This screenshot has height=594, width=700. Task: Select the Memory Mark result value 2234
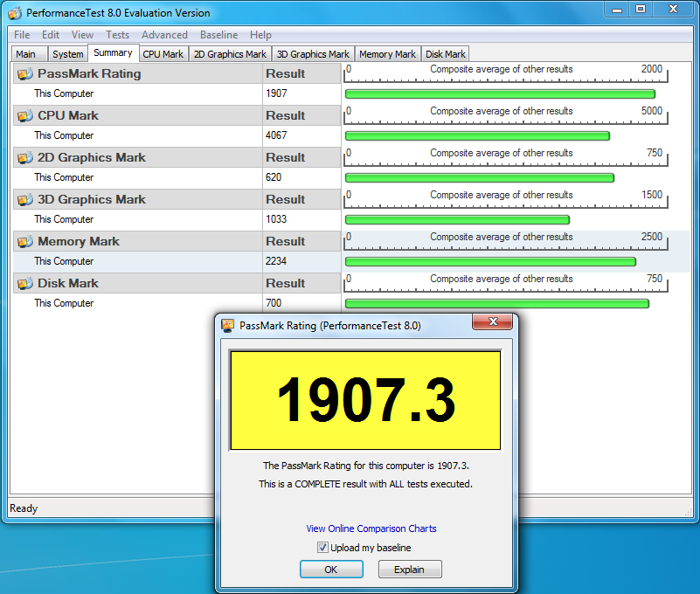tap(276, 261)
